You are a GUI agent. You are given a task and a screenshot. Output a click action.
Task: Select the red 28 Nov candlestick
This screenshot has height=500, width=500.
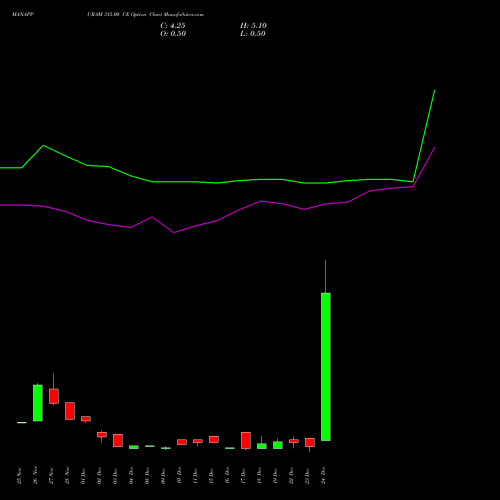click(70, 411)
